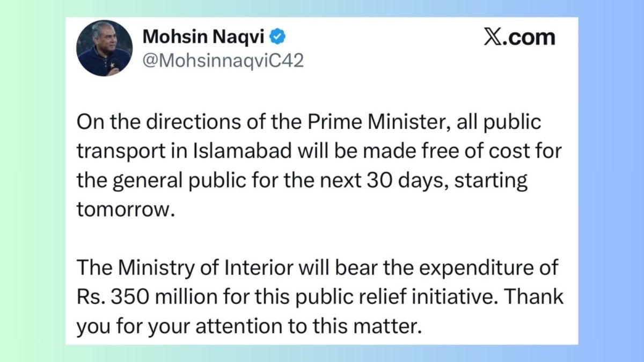644x362 pixels.
Task: Click the word "tomorrow." ending the first paragraph
Action: point(126,209)
